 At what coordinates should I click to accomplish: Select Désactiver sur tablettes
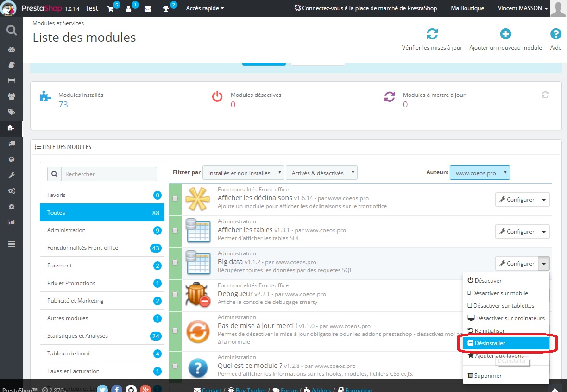coord(506,305)
